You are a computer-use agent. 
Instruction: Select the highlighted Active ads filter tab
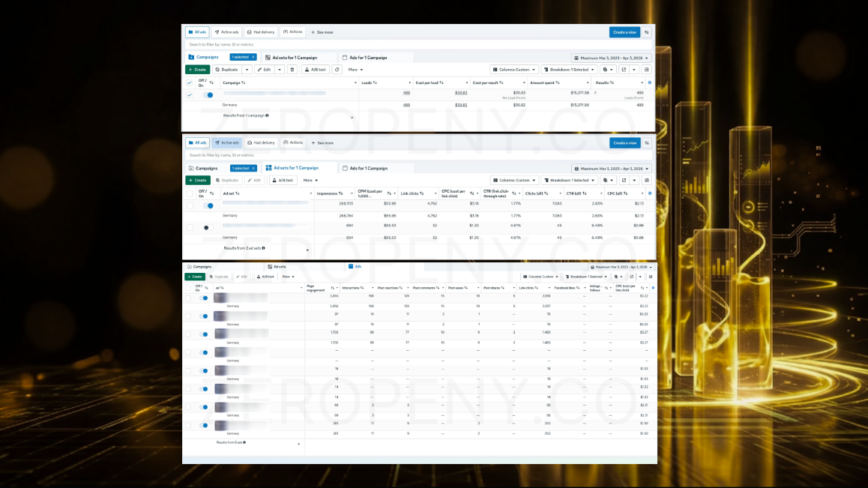pos(227,143)
